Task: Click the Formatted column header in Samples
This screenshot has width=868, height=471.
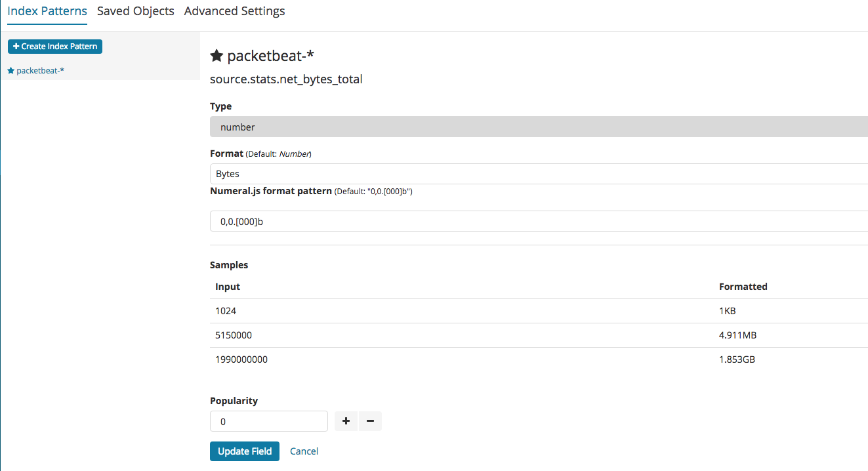Action: [743, 287]
